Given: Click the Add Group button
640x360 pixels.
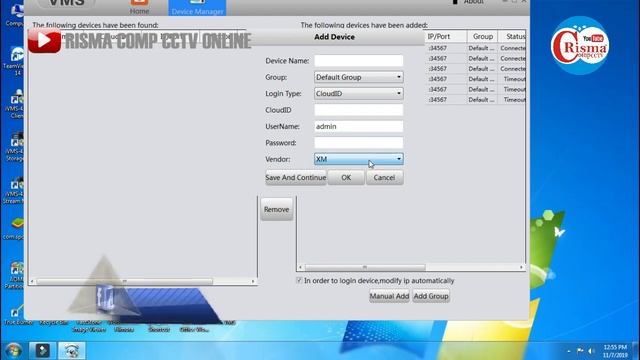Looking at the screenshot, I should click(x=431, y=296).
